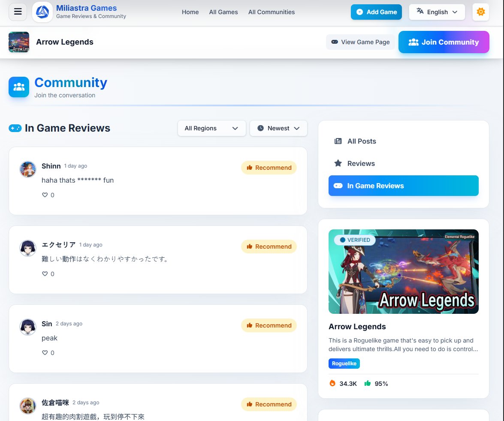Click Recommend badge on Sin's review

(269, 325)
